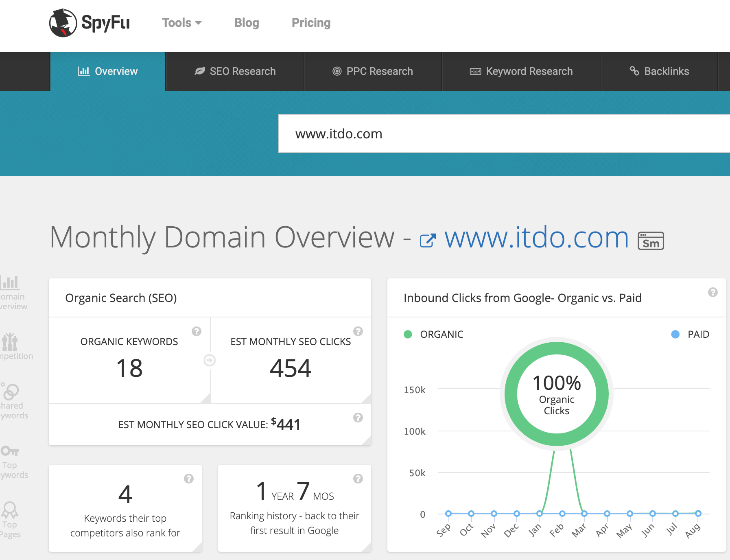This screenshot has width=730, height=560.
Task: Click the 100% Organic Clicks donut
Action: point(557,394)
